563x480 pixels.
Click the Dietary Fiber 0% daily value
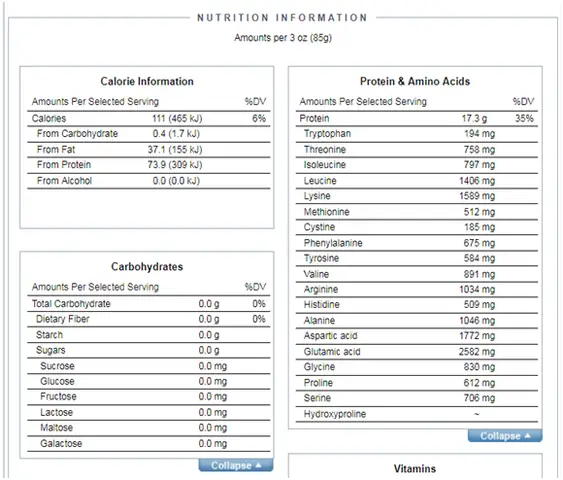tap(259, 319)
